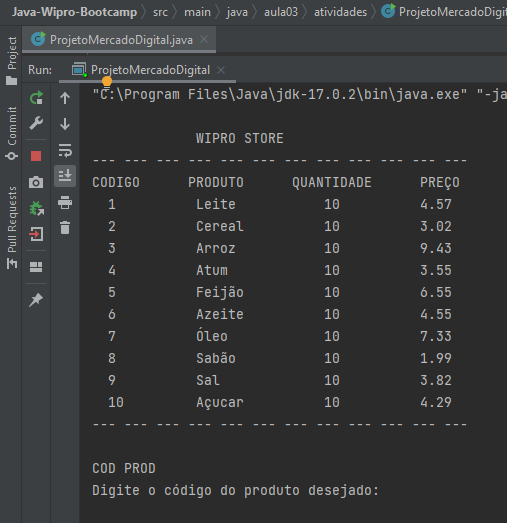The image size is (507, 523).
Task: Open the Pull Requests tool window
Action: 12,227
